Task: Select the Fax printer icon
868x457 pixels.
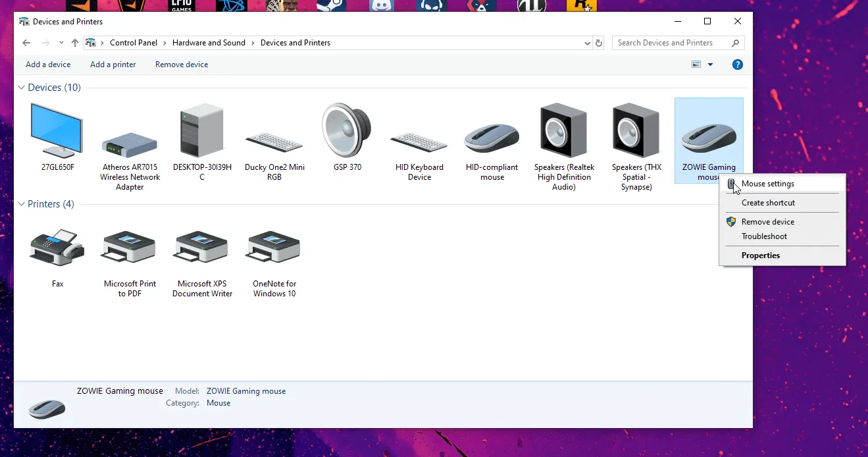Action: [57, 248]
